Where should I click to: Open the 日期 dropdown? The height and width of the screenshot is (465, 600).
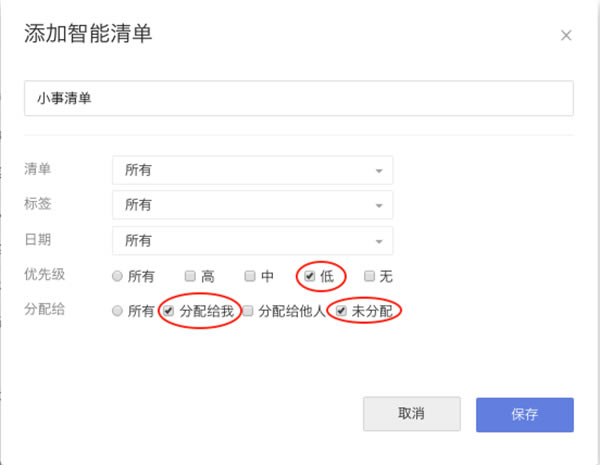tap(252, 241)
